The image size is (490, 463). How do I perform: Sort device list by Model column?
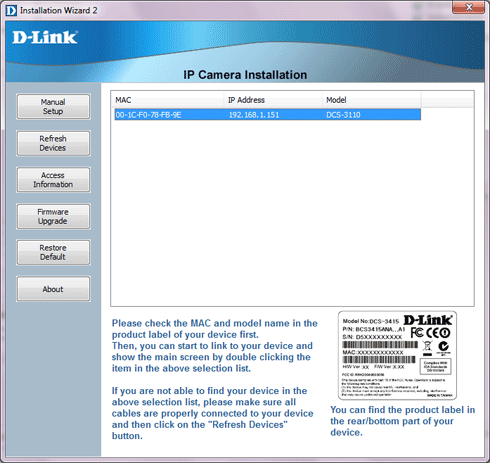tap(372, 100)
